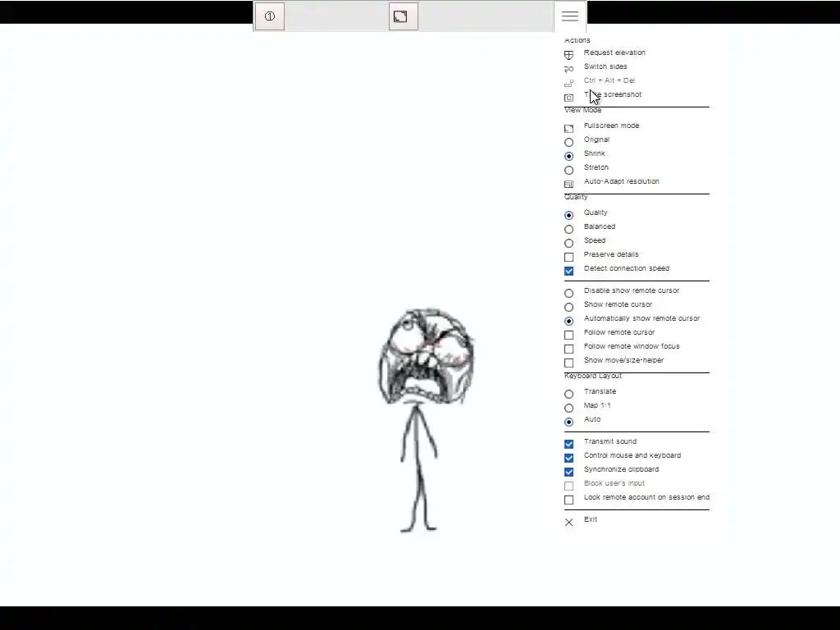Uncheck the Transmit sound checkbox

click(x=569, y=444)
